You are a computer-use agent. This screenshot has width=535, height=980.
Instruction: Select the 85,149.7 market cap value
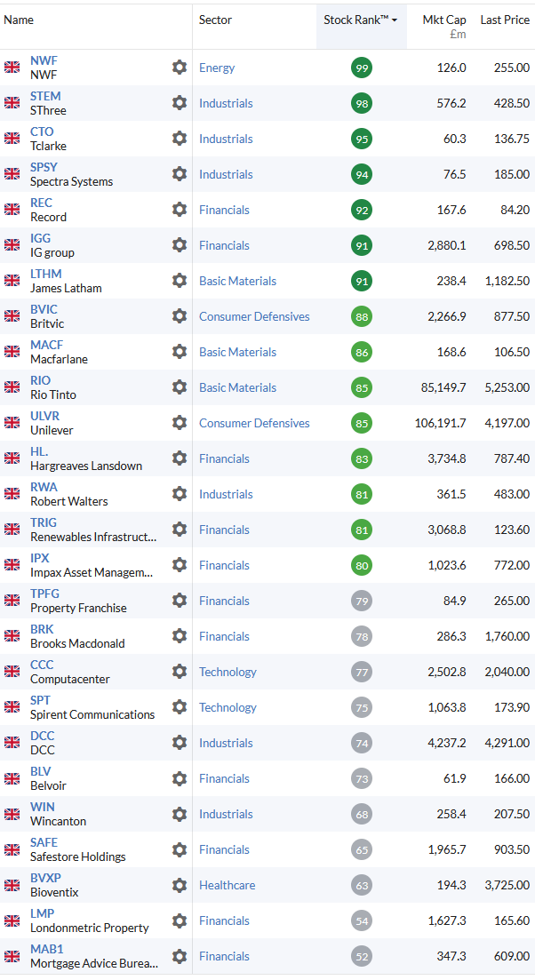pyautogui.click(x=443, y=387)
